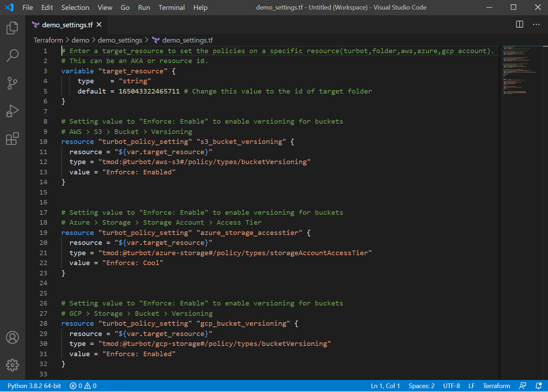Open the Manage gear menu
548x392 pixels.
tap(12, 365)
